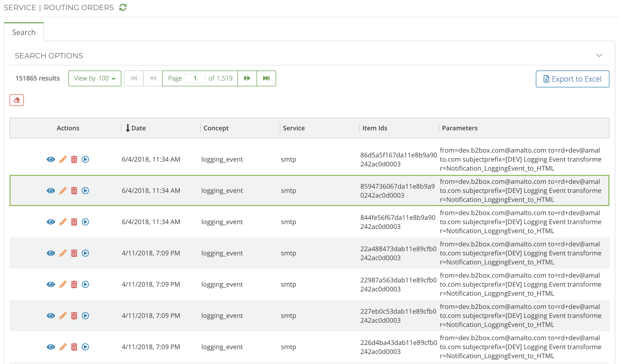619x364 pixels.
Task: View details of order 22987a563dab11e89cfb0
Action: click(51, 284)
